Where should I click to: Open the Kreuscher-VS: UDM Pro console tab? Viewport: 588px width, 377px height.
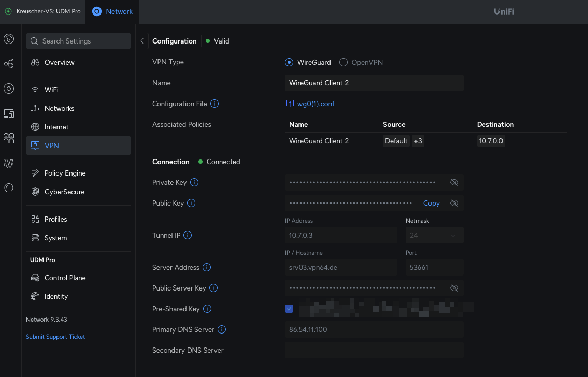click(x=43, y=11)
